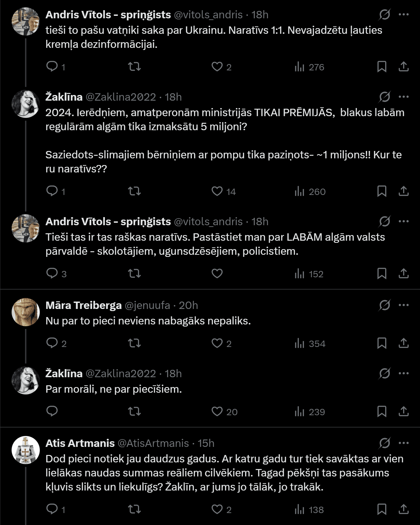Repost Žaklīna's tweet about 5 miljoni prēmijās
This screenshot has height=525, width=420.
pos(134,191)
